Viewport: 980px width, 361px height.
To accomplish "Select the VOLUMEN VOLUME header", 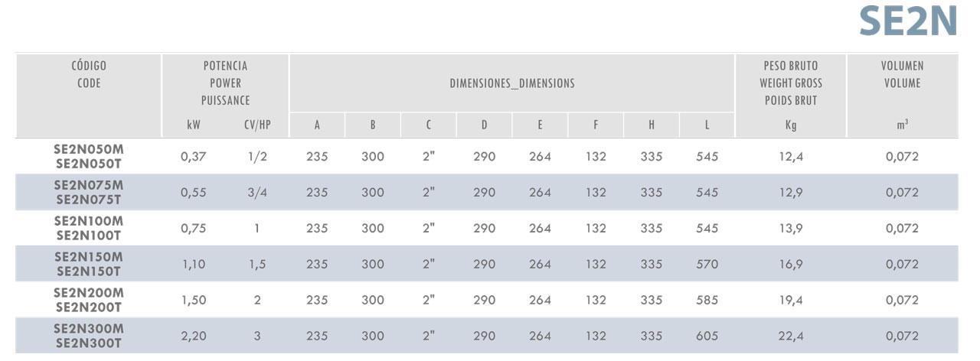I will tap(903, 75).
